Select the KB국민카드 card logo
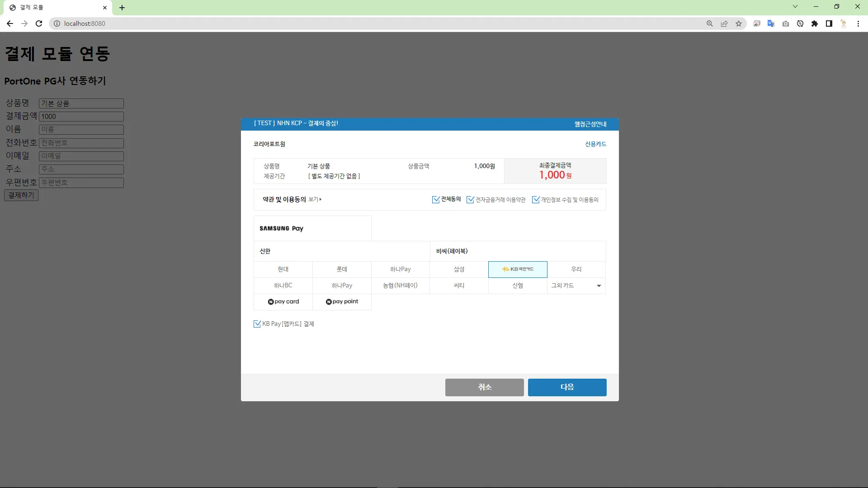Image resolution: width=868 pixels, height=488 pixels. click(518, 269)
